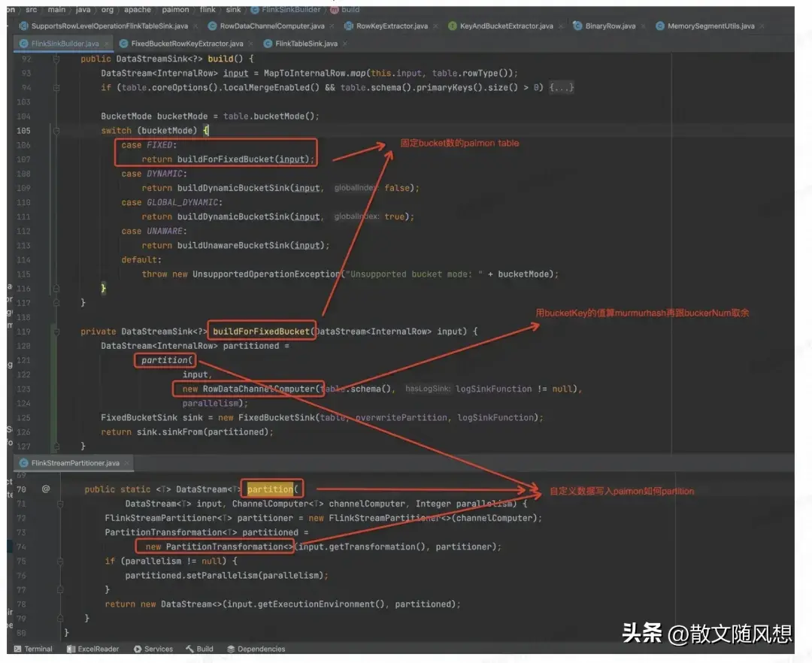This screenshot has height=663, width=812.
Task: Collapse partition method fold at line 71
Action: click(60, 504)
